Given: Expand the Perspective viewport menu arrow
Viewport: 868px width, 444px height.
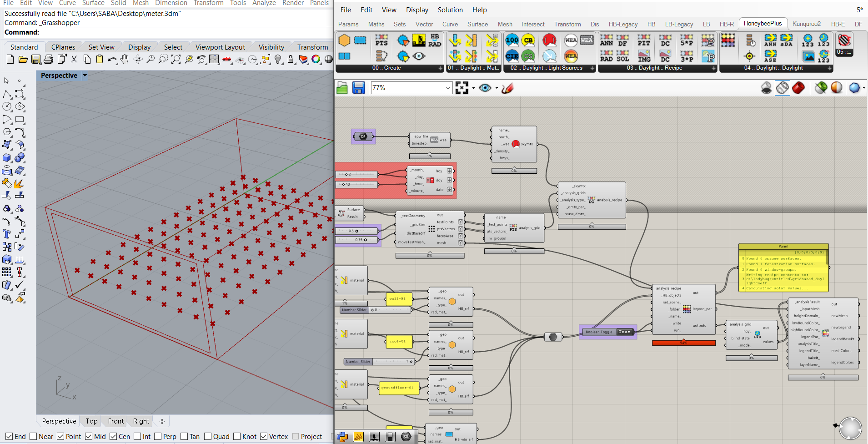Looking at the screenshot, I should click(x=85, y=76).
